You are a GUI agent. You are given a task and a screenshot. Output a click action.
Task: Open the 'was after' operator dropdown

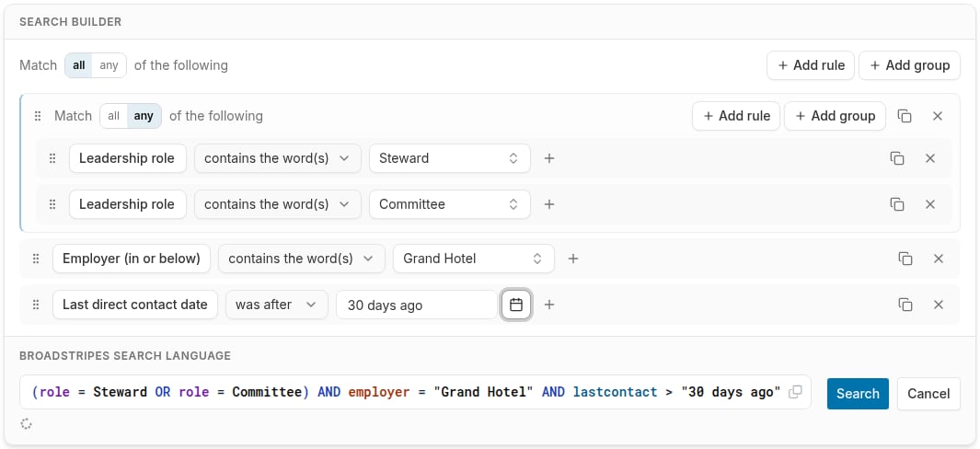click(x=276, y=305)
